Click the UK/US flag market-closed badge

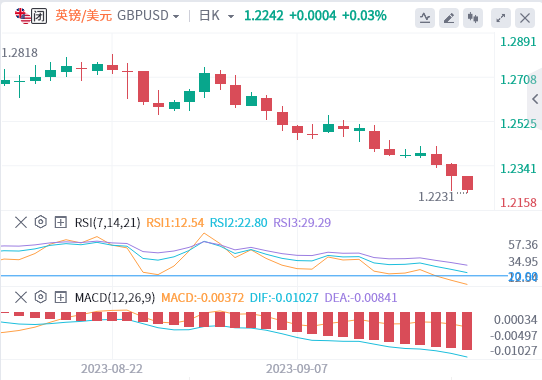30,16
